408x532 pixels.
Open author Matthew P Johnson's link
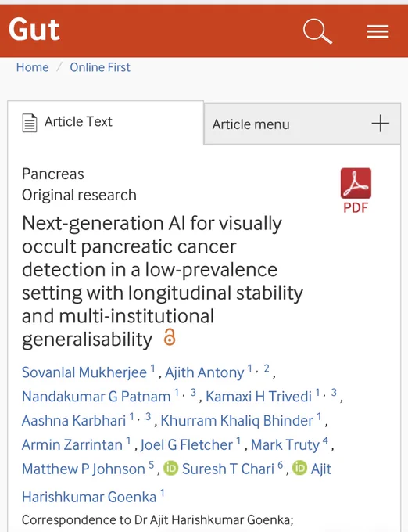(x=84, y=469)
